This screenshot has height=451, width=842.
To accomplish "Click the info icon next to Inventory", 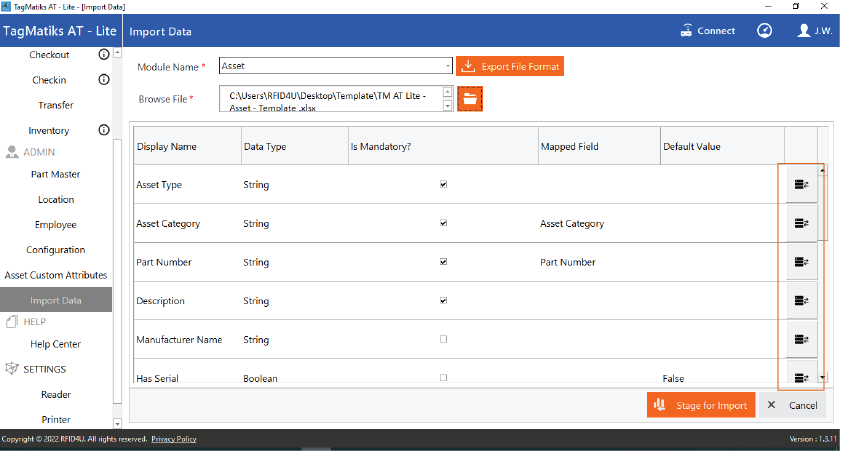I will (x=103, y=130).
